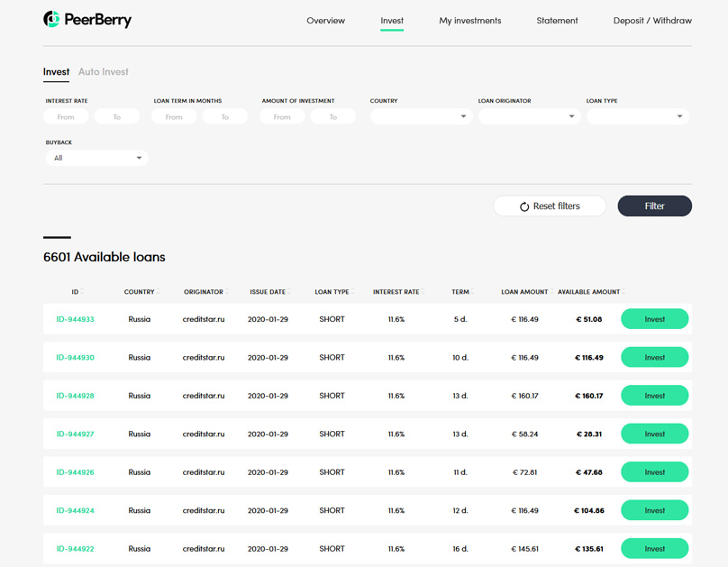Open Deposit / Withdraw page
Screen dimensions: 728x567
click(652, 21)
